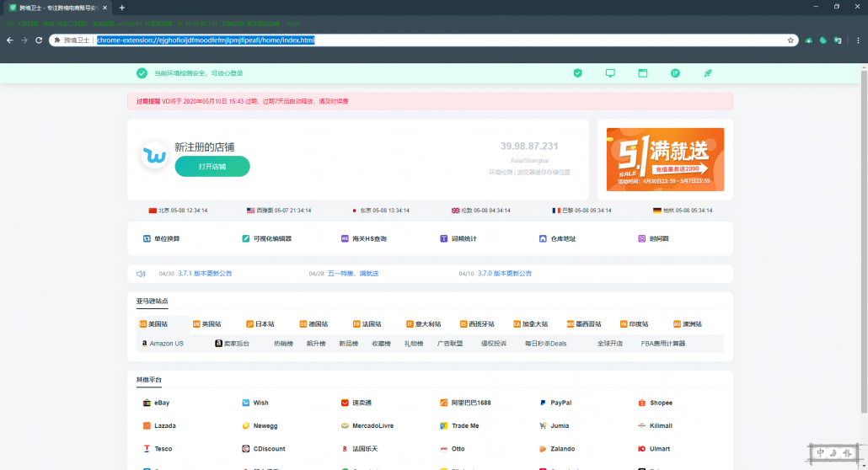Switch to the 澳洲站 tab
Screen dimensions: 868x470
pos(688,323)
